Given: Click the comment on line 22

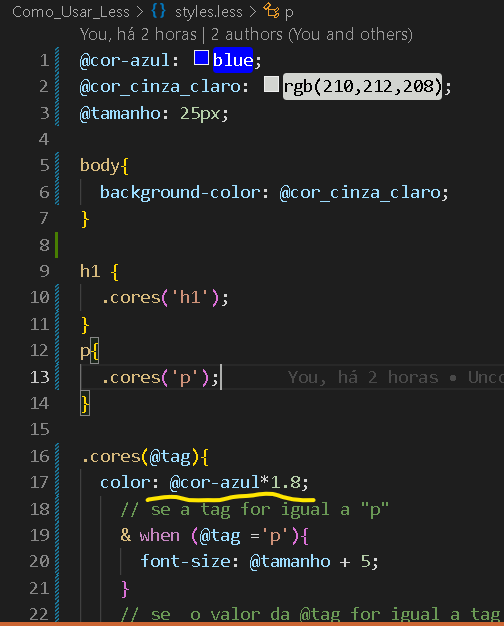Looking at the screenshot, I should click(x=310, y=614).
